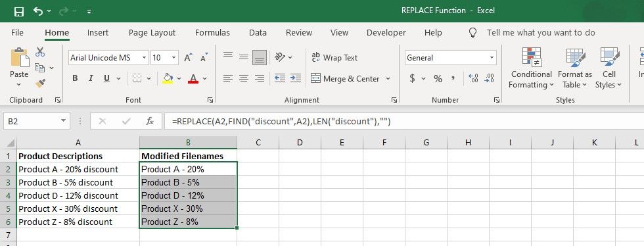Apply the red font color

193,78
